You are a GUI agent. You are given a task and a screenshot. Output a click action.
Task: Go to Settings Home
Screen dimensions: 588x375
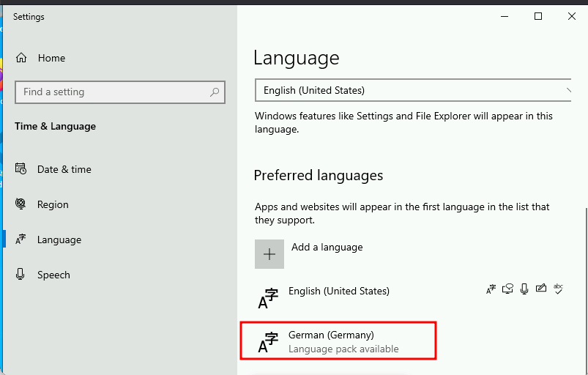coord(40,58)
